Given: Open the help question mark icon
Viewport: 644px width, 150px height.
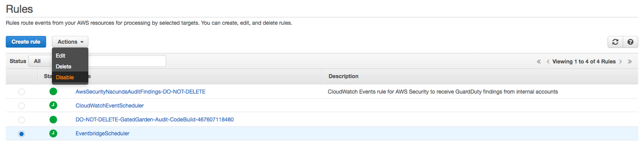Looking at the screenshot, I should (630, 42).
